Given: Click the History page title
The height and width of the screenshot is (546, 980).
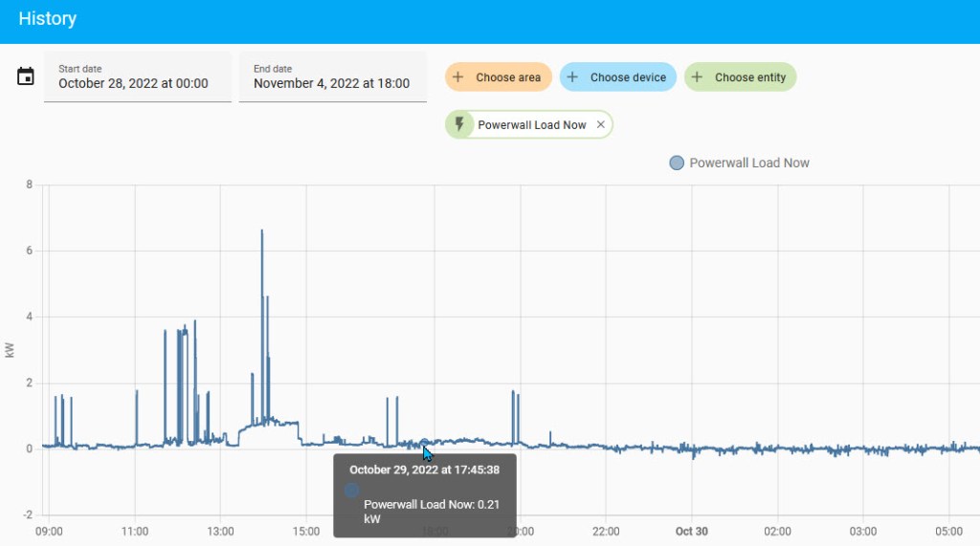Looking at the screenshot, I should tap(48, 19).
